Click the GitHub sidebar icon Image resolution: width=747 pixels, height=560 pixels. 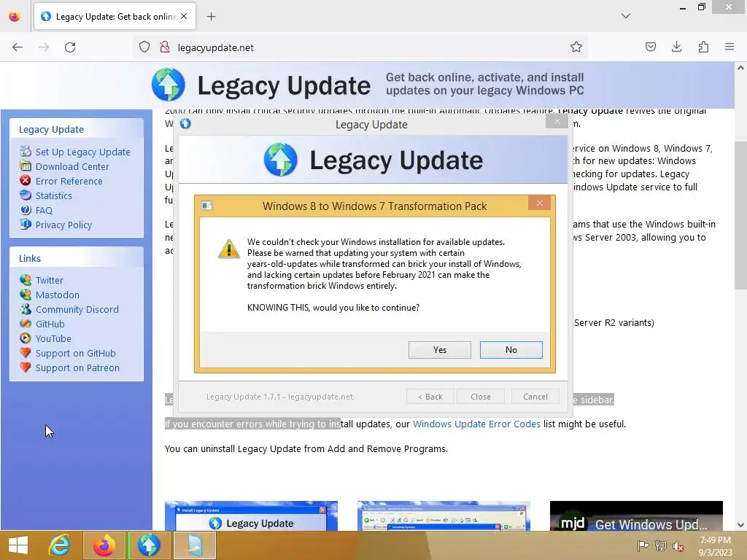(x=26, y=323)
